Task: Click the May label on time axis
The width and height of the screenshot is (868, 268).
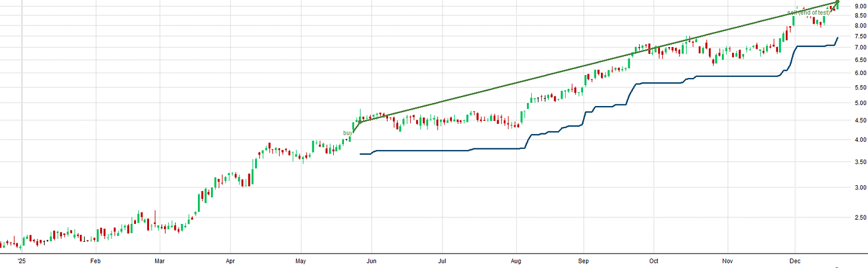Action: (301, 261)
